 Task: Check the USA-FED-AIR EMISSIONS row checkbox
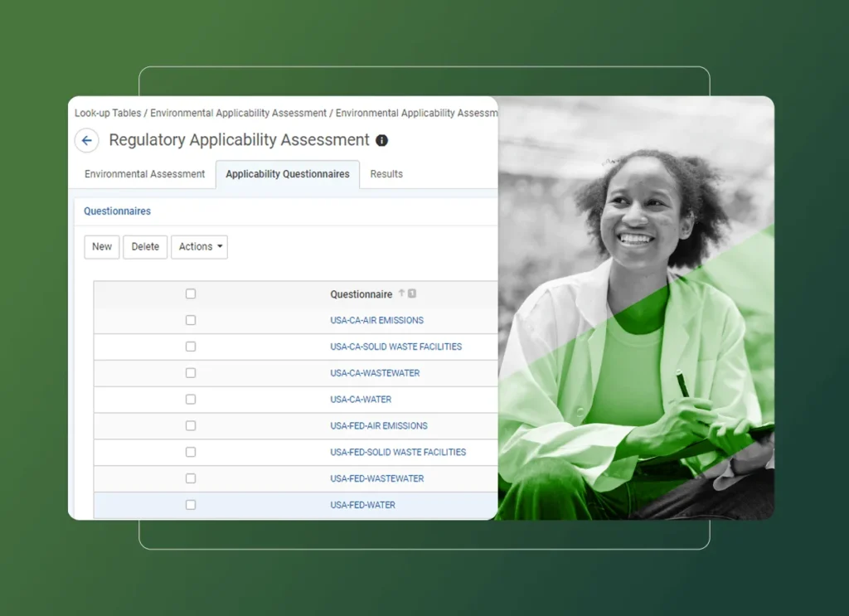(x=190, y=425)
